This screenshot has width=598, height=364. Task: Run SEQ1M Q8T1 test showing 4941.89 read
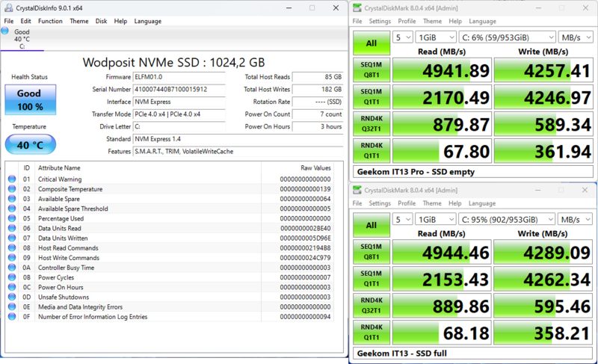pyautogui.click(x=372, y=72)
